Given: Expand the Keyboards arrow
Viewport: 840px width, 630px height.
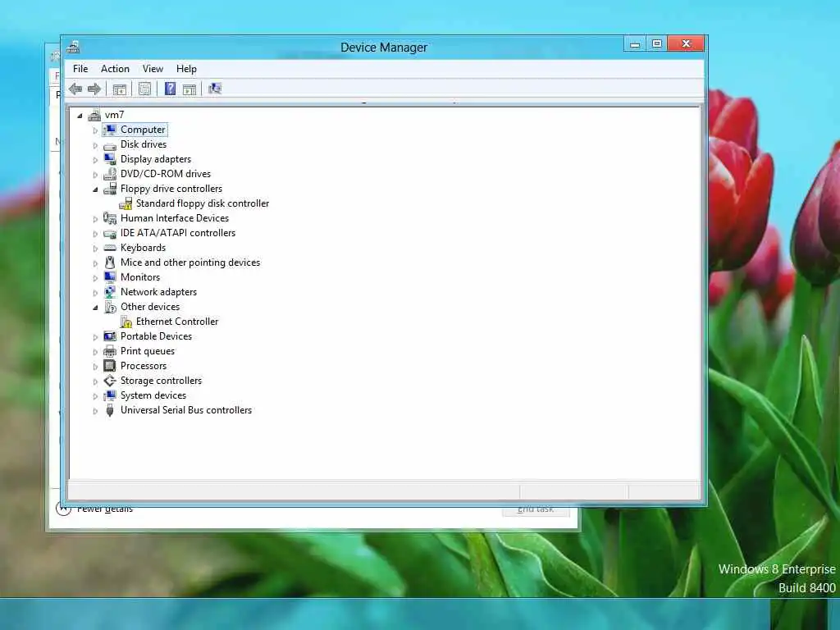Looking at the screenshot, I should pyautogui.click(x=95, y=249).
